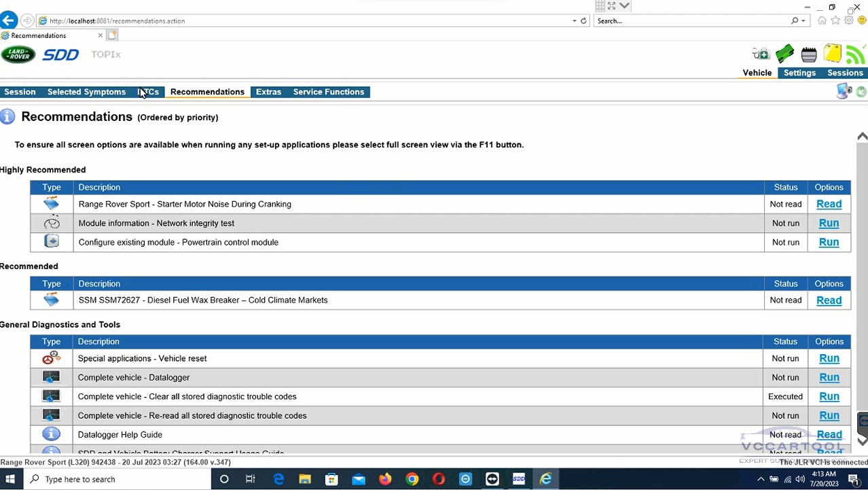
Task: Open the Service Functions tab
Action: [328, 92]
